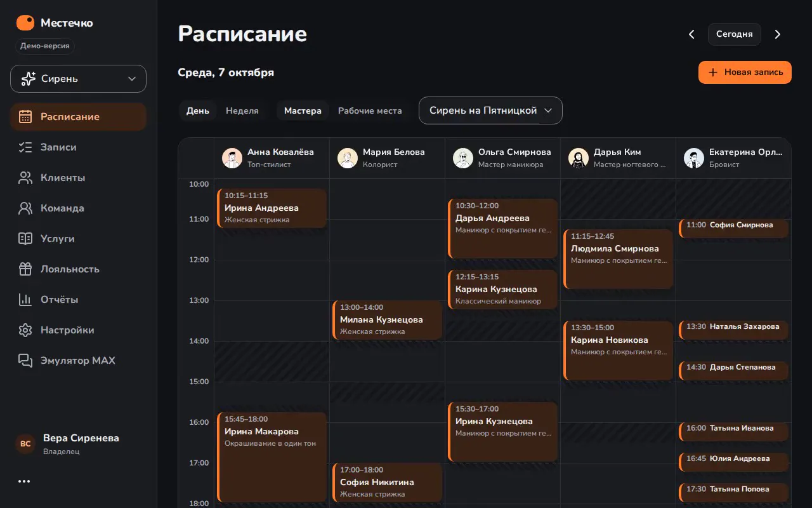Open Людмила Смирнова 11:15–12:45 appointment

619,258
